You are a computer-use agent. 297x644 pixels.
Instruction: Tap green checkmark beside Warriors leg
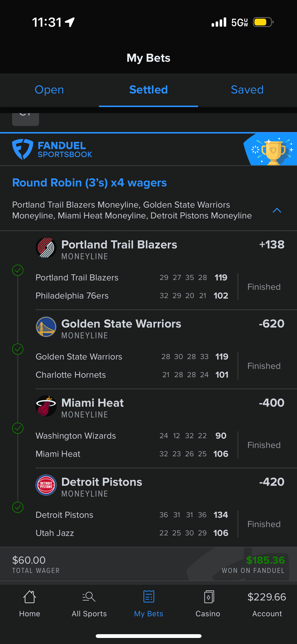click(x=18, y=349)
